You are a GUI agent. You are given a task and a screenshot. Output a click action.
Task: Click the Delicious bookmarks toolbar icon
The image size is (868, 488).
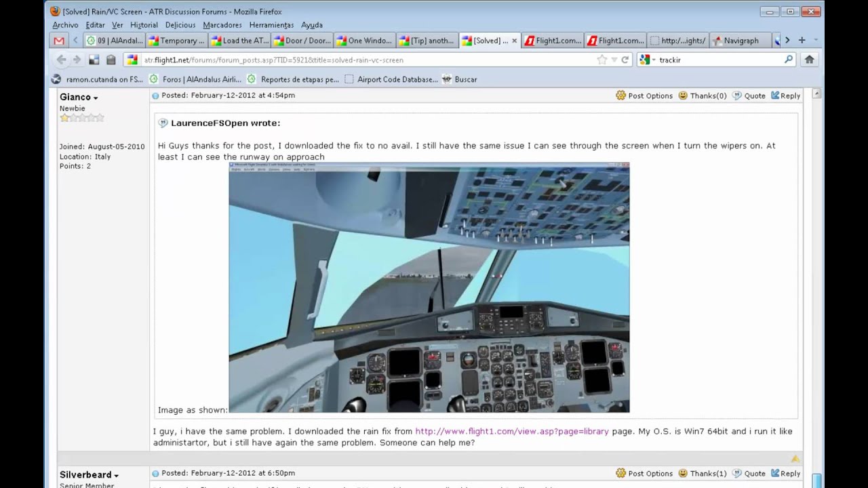pyautogui.click(x=94, y=60)
